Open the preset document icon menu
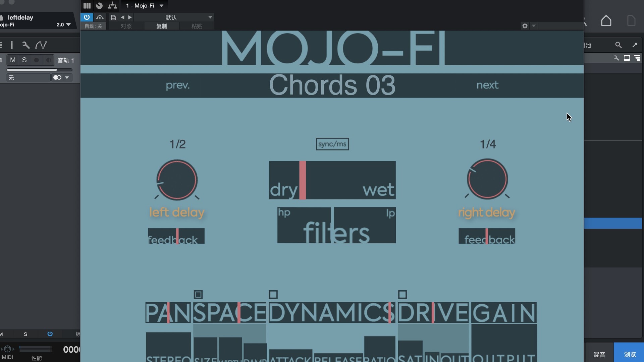Image resolution: width=644 pixels, height=362 pixels. (113, 17)
